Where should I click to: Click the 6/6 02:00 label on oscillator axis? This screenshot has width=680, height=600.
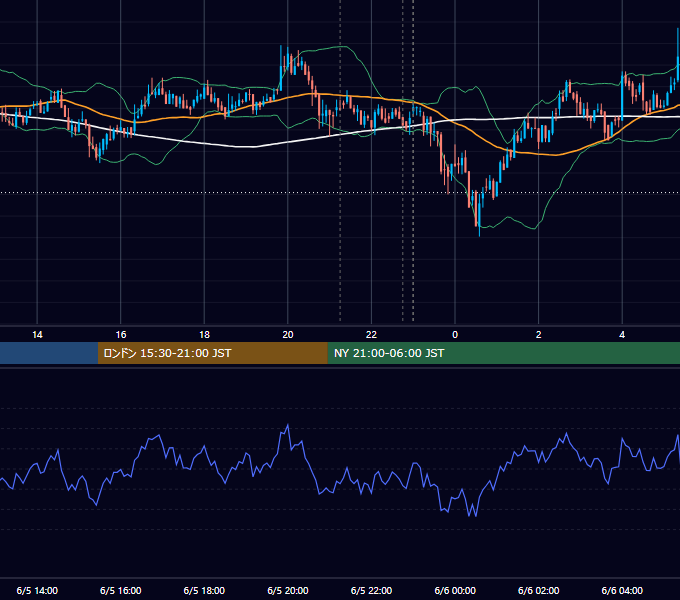coord(539,590)
